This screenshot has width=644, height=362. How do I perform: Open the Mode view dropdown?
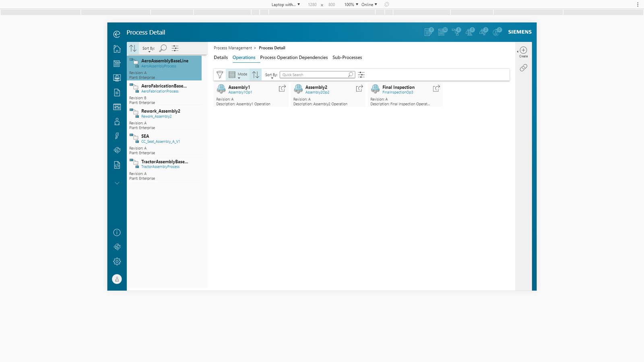[238, 74]
